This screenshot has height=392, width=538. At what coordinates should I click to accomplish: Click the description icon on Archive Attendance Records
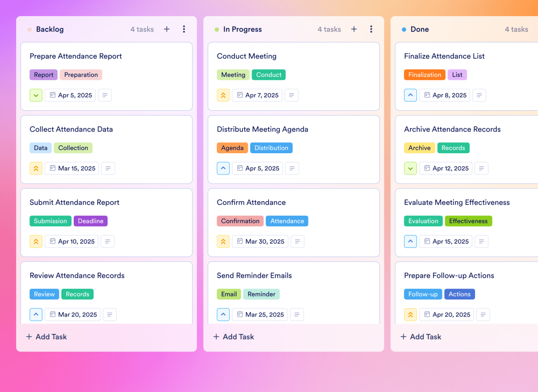coord(481,168)
